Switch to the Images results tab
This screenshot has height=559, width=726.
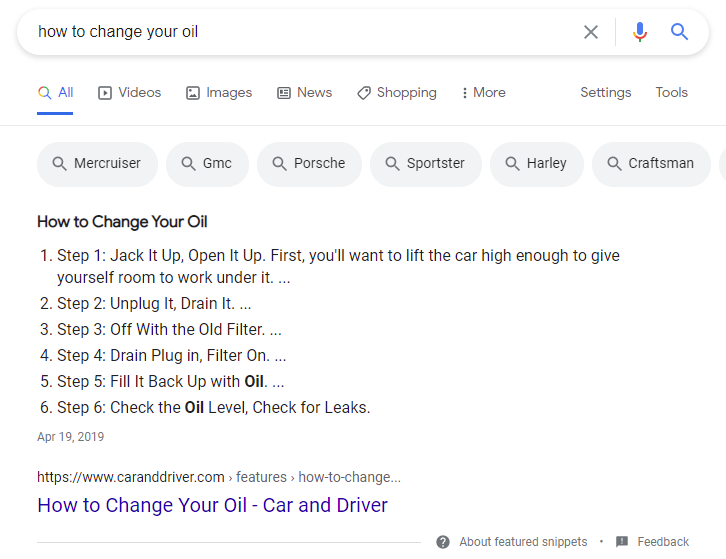click(219, 93)
